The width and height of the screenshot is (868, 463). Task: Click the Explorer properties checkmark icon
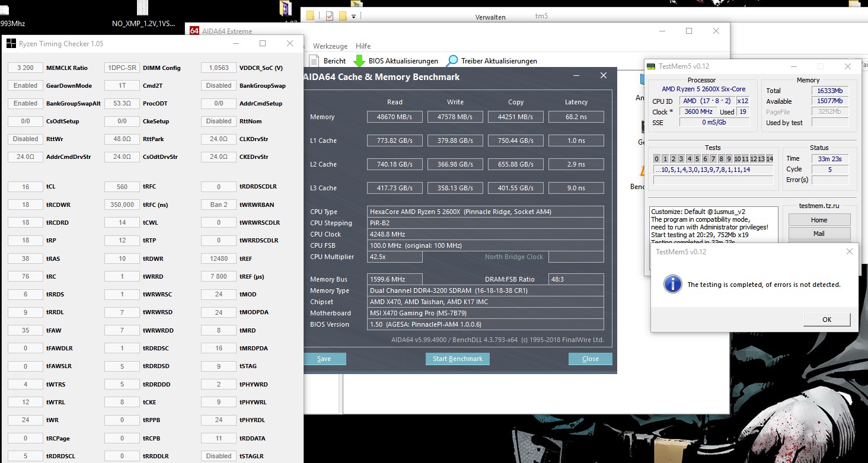click(330, 16)
